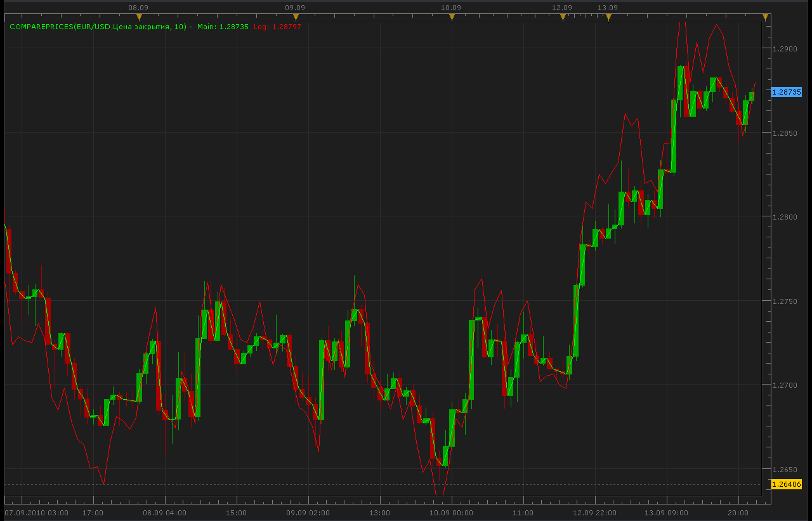The height and width of the screenshot is (521, 812).
Task: Click the 1.2650 price axis label
Action: coord(784,470)
